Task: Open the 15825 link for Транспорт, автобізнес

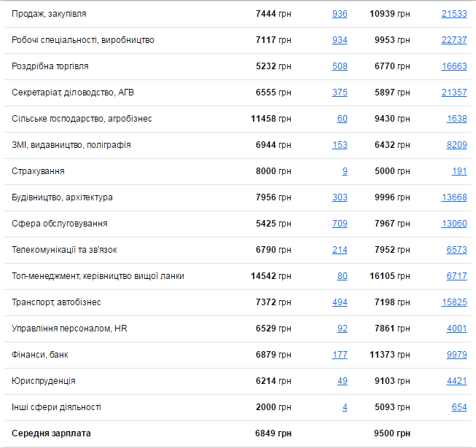Action: point(453,302)
